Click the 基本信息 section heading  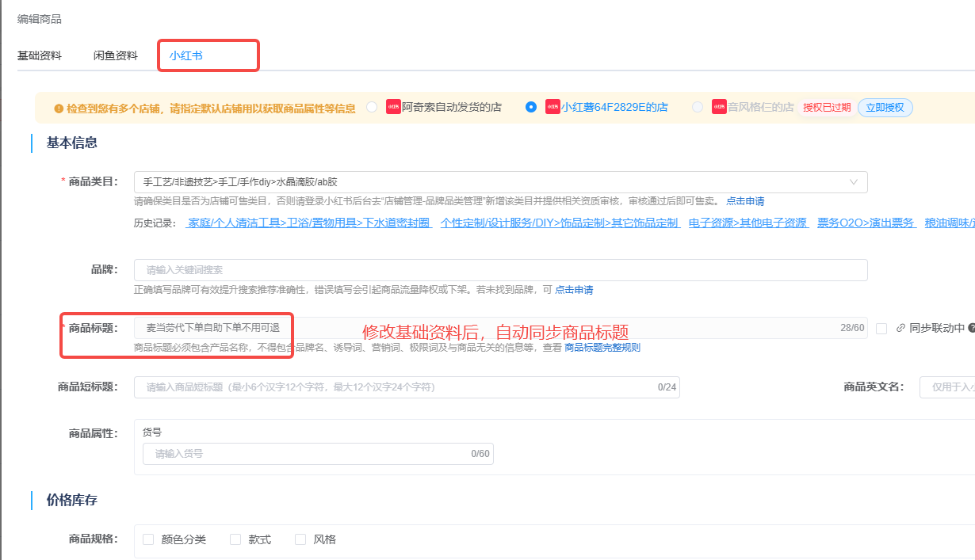(72, 143)
